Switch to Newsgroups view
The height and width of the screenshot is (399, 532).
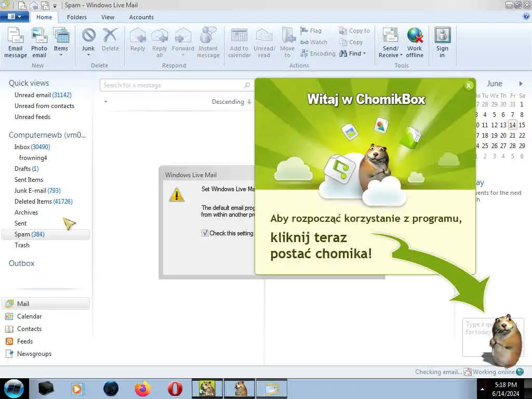(x=29, y=354)
